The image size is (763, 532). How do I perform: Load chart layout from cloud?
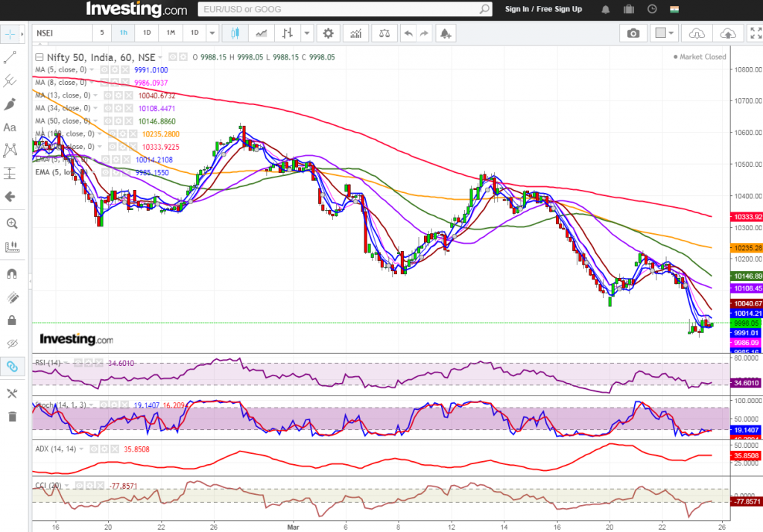pyautogui.click(x=697, y=33)
